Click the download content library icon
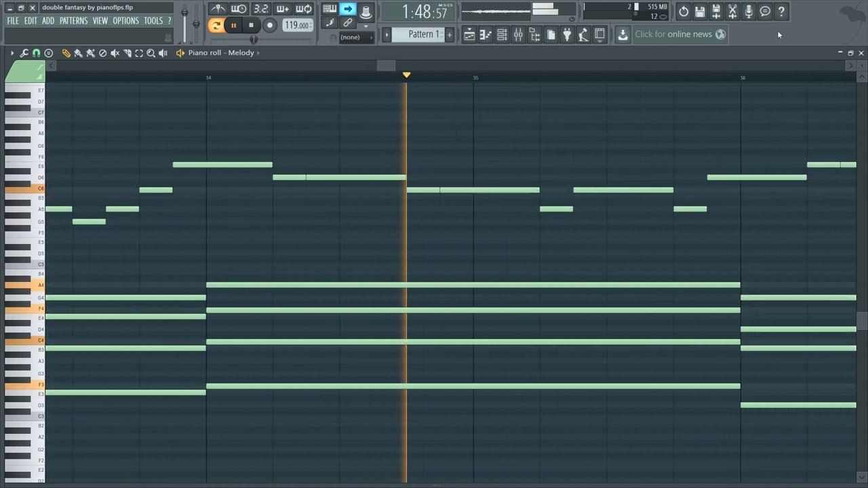The width and height of the screenshot is (868, 488). coord(623,35)
